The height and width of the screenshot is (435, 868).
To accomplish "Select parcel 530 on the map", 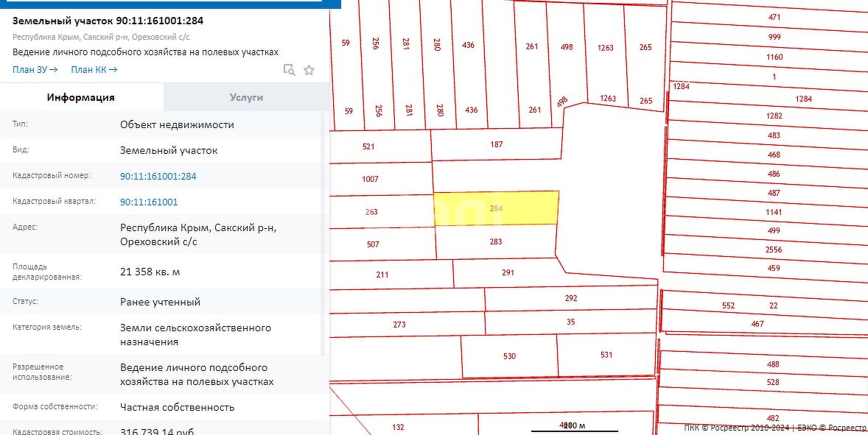I will click(509, 356).
